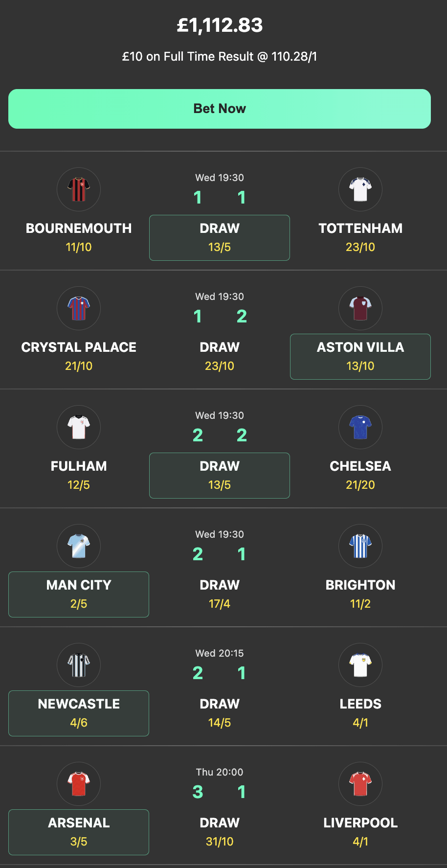447x868 pixels.
Task: Tap the Leeds jersey icon
Action: click(360, 665)
